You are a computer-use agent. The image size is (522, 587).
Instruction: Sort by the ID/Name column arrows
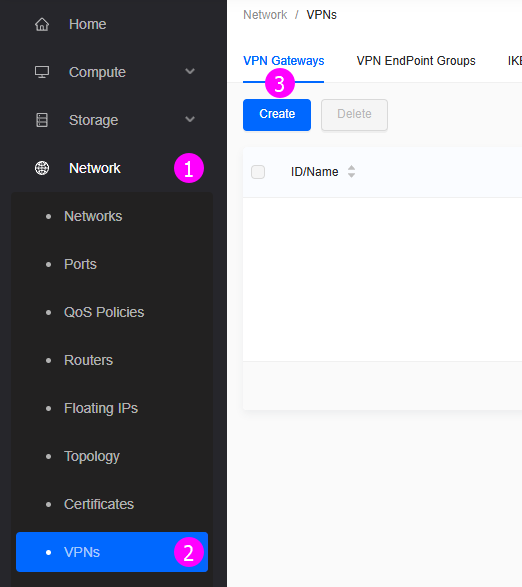351,171
